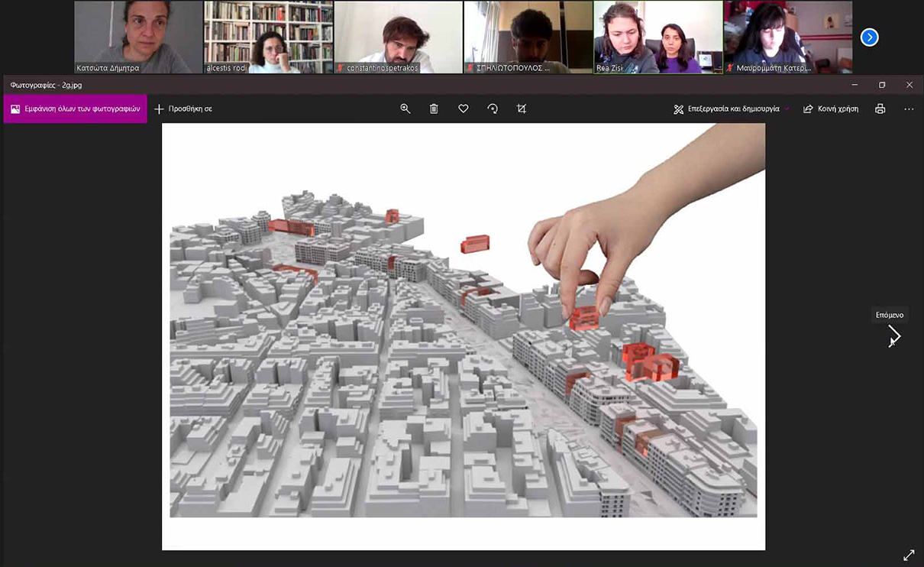Click the displayed city model photo
The width and height of the screenshot is (924, 567).
click(x=463, y=336)
